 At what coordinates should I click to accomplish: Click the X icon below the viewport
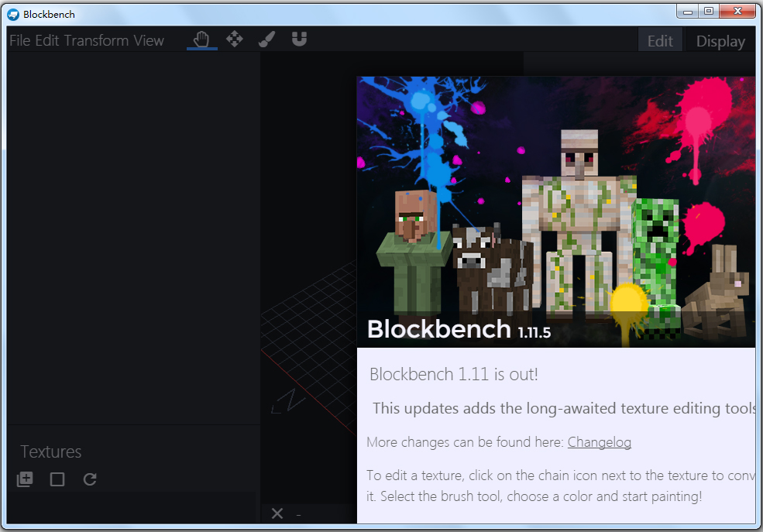pos(277,513)
